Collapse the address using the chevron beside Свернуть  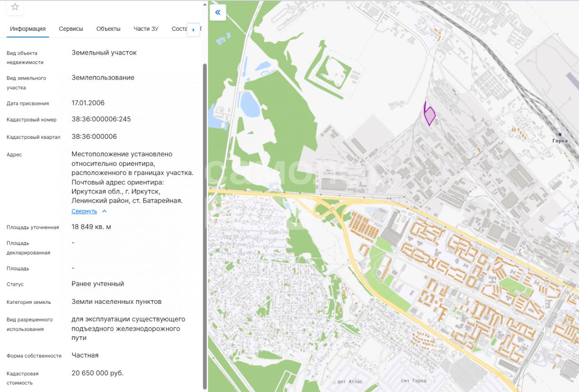(104, 211)
